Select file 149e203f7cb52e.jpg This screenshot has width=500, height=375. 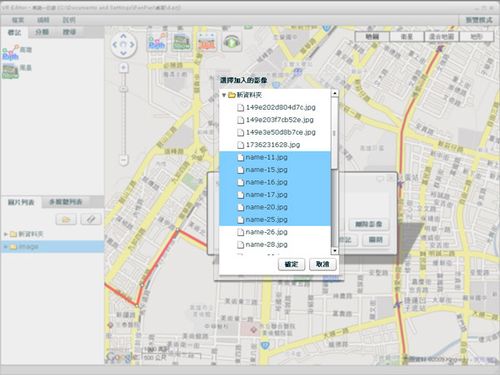coord(275,120)
